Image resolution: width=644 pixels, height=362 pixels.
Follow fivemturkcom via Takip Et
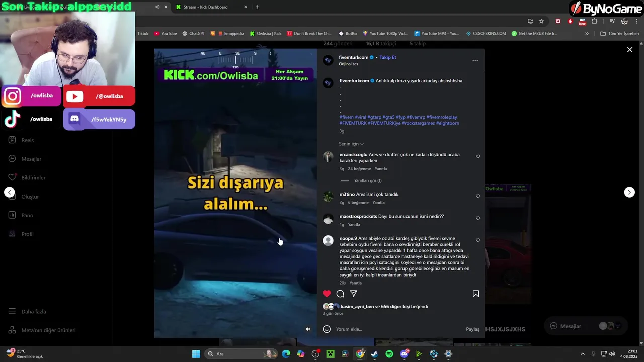pos(387,57)
